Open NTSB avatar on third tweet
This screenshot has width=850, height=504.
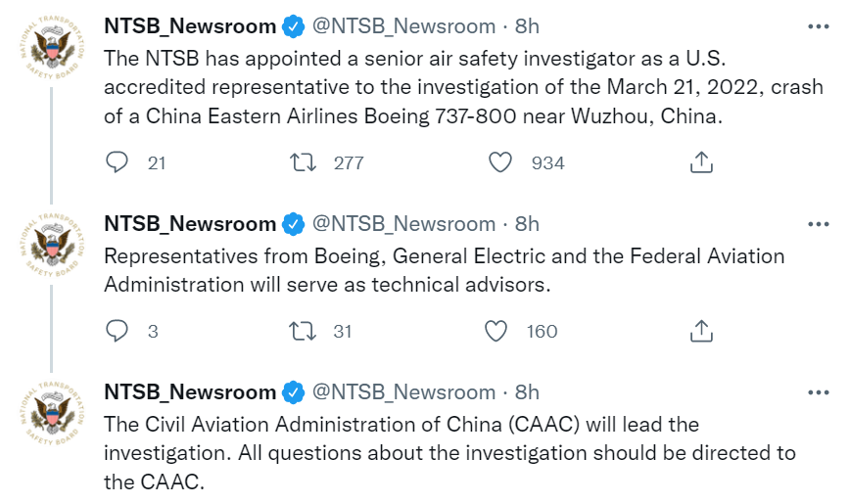pos(52,414)
